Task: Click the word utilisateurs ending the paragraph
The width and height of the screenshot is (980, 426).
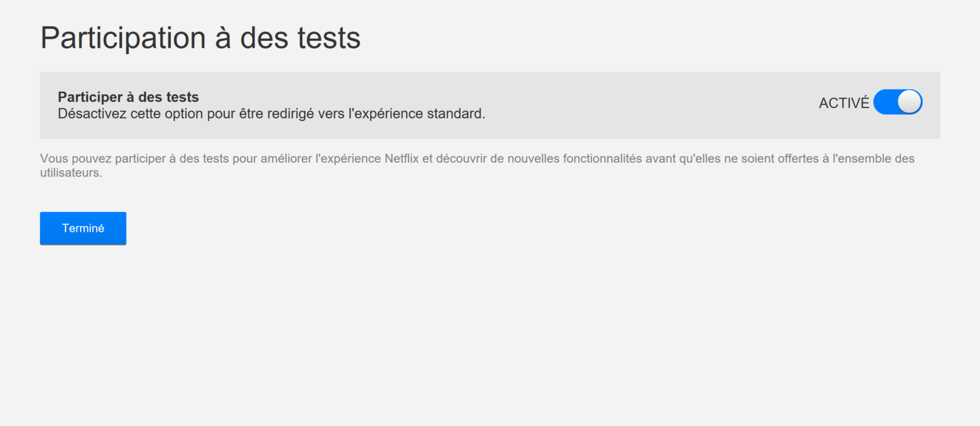Action: [71, 173]
